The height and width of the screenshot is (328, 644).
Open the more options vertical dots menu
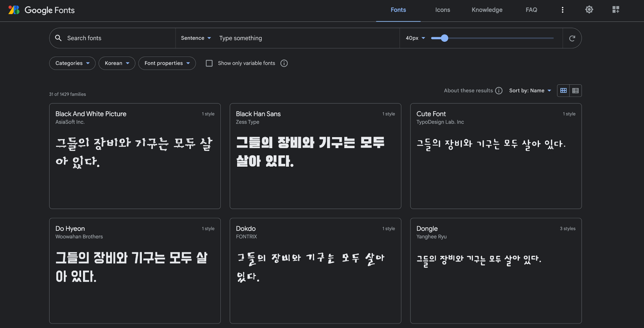562,10
